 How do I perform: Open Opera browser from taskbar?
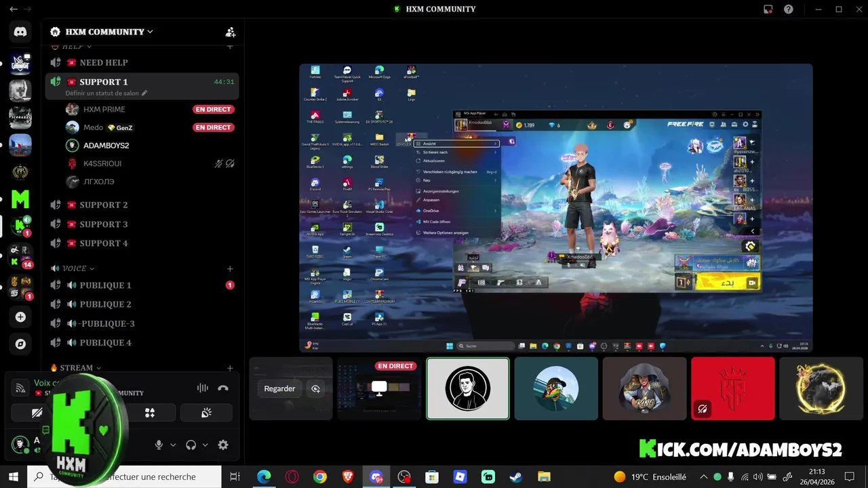292,477
